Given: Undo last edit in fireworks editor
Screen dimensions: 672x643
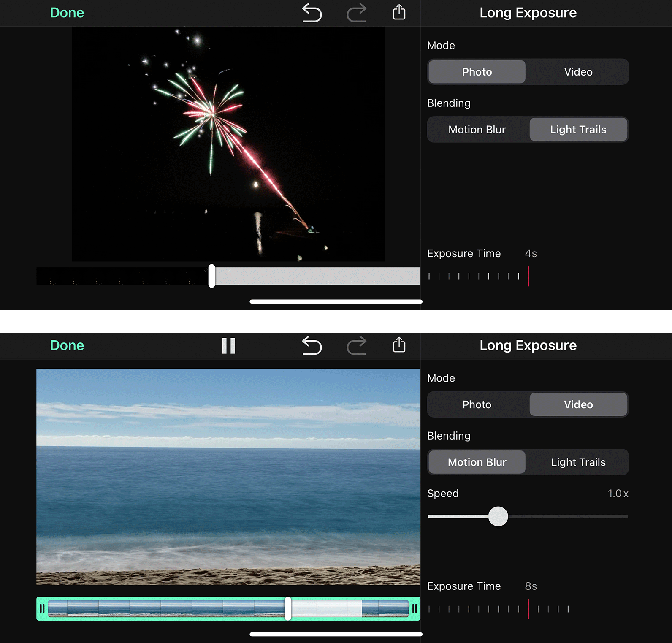Looking at the screenshot, I should click(x=312, y=13).
